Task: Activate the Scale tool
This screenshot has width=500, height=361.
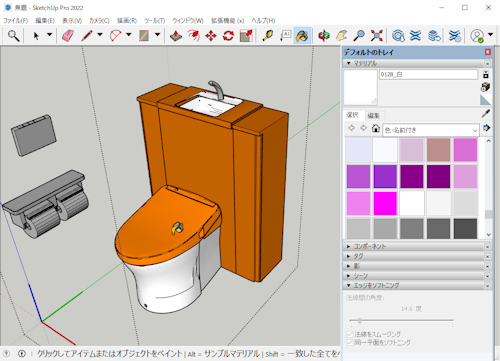Action: pyautogui.click(x=246, y=36)
